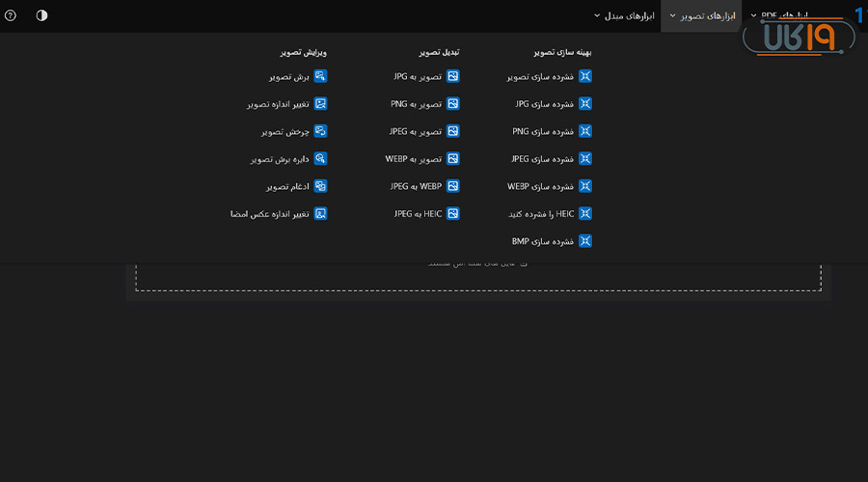The height and width of the screenshot is (482, 868).
Task: Choose WEBP به JPEG from the menu
Action: pos(416,186)
